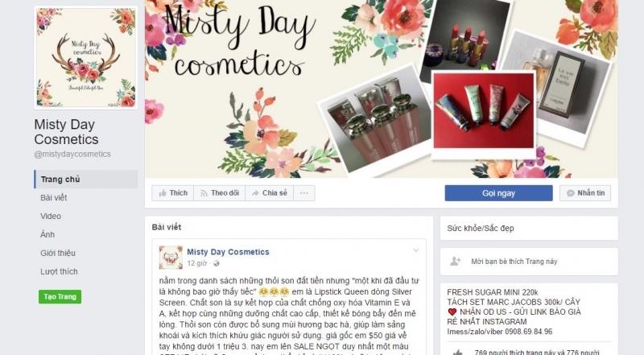
Task: Go to the Video sidebar section
Action: (51, 216)
